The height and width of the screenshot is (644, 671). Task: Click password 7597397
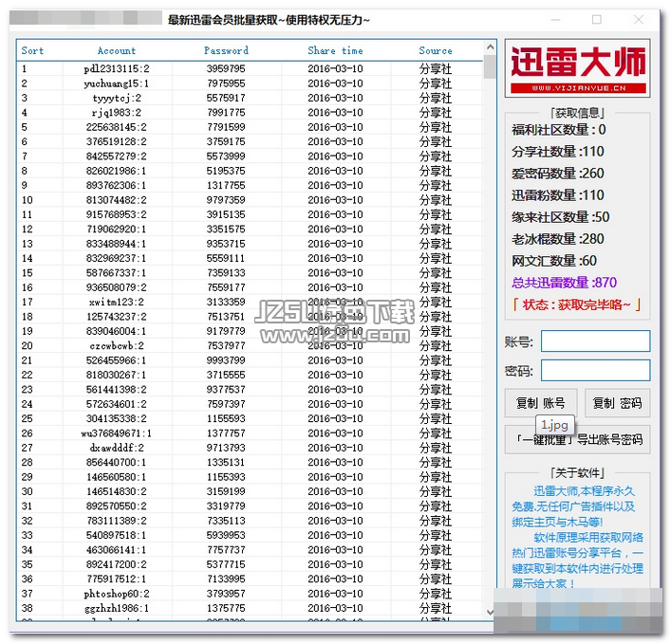tap(226, 404)
